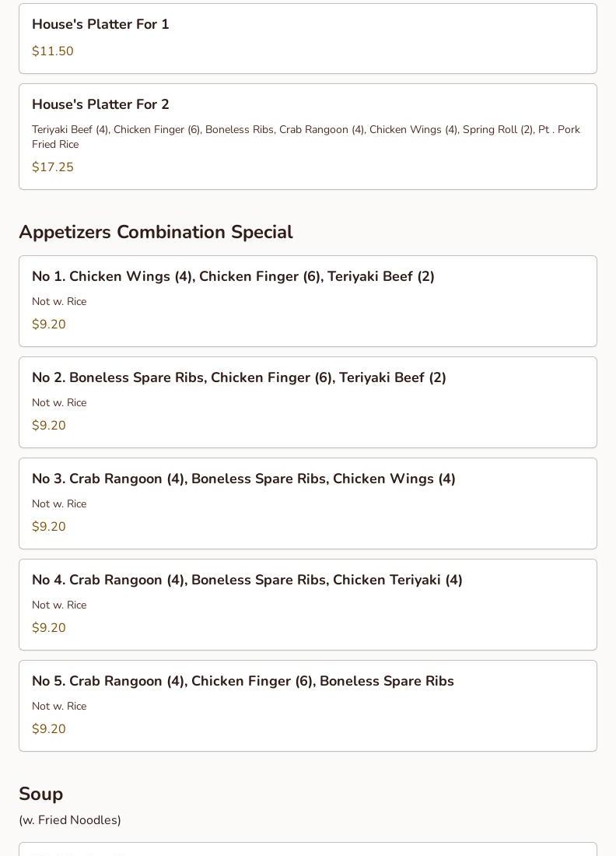Click "Not w. Rice" under combo No 5
Screen dimensions: 616x856
pyautogui.click(x=59, y=707)
